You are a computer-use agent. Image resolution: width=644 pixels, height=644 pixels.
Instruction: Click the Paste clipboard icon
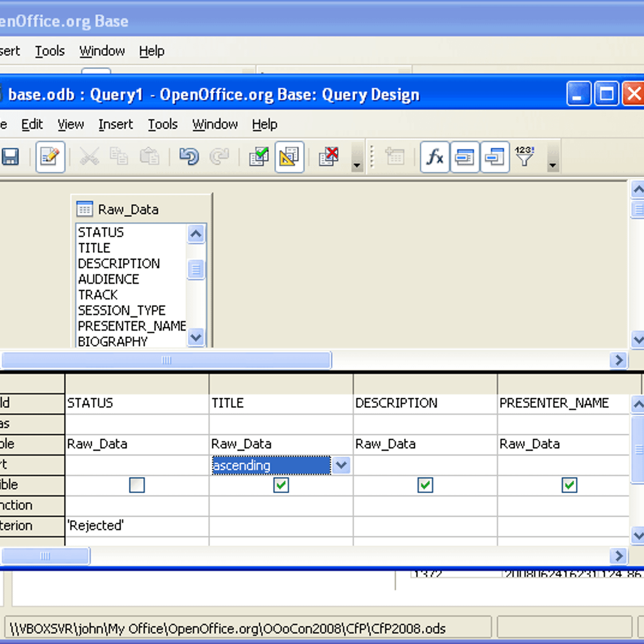click(x=150, y=157)
